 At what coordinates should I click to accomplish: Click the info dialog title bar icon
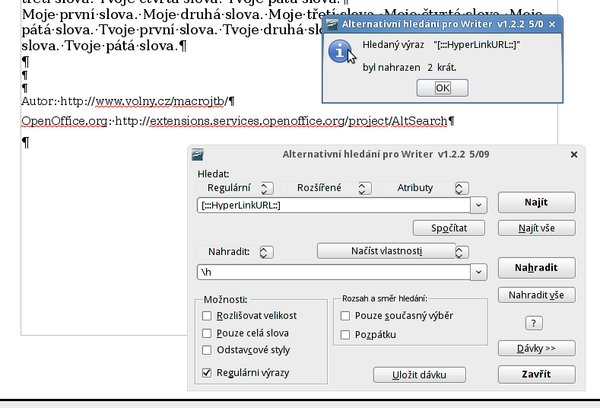pyautogui.click(x=332, y=24)
